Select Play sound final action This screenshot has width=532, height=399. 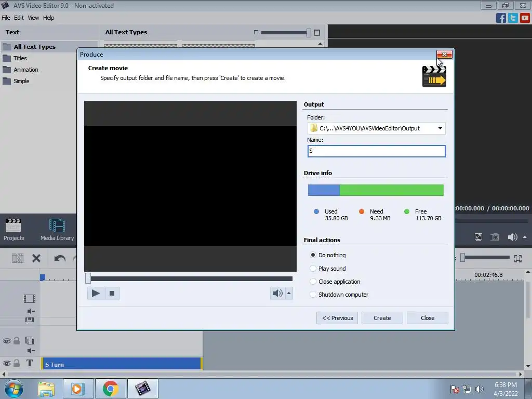click(313, 269)
